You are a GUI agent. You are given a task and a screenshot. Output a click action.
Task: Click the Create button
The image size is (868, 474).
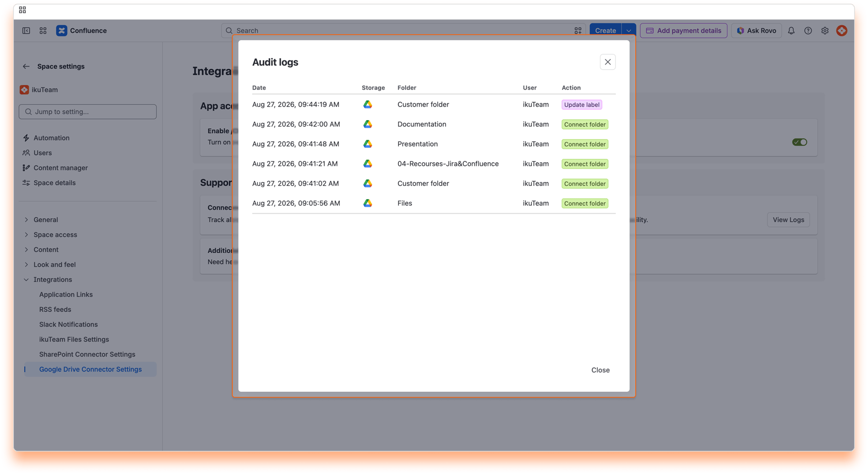(x=605, y=31)
